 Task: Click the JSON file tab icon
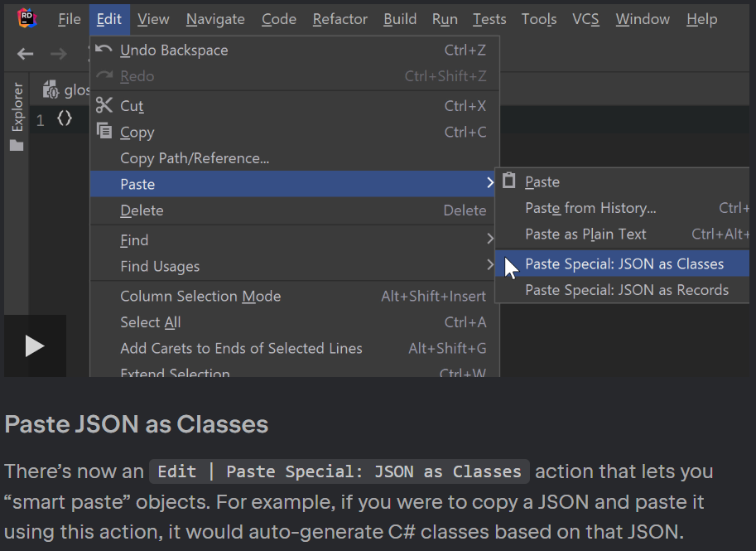tap(51, 89)
